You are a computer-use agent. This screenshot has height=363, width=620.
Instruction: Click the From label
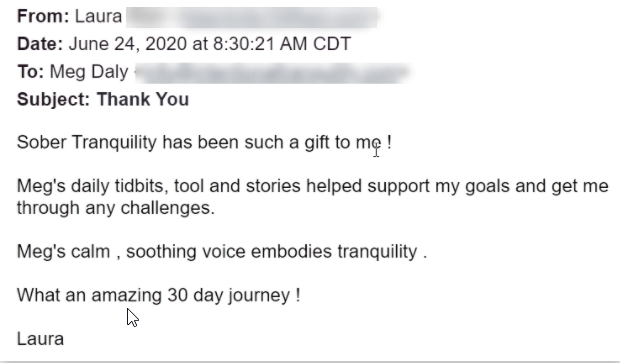(x=43, y=17)
